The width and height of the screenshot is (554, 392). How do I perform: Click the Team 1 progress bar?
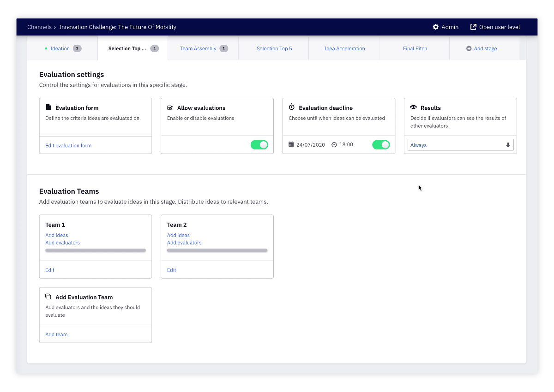pos(96,250)
